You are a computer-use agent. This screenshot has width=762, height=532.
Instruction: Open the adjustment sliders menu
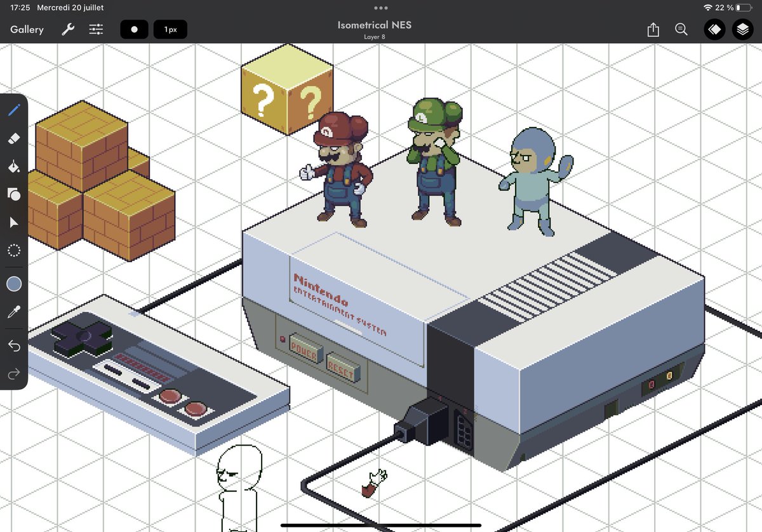(x=96, y=29)
